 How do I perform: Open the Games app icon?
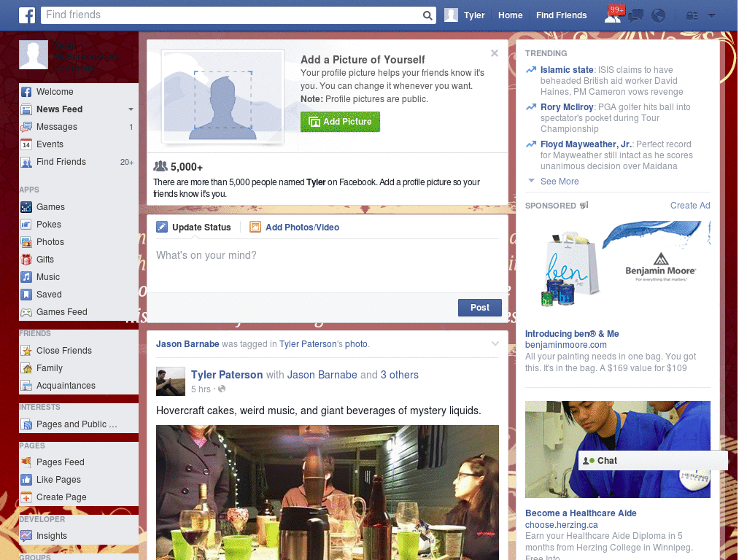pos(26,207)
